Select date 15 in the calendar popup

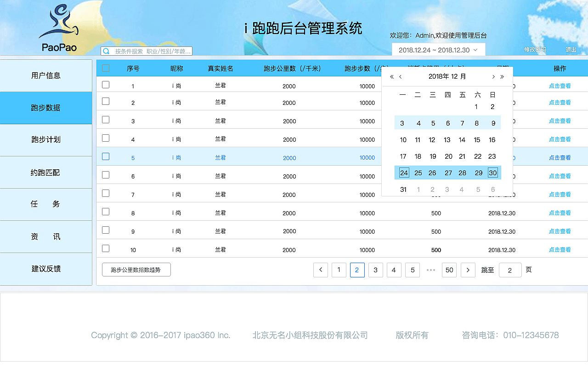(477, 140)
